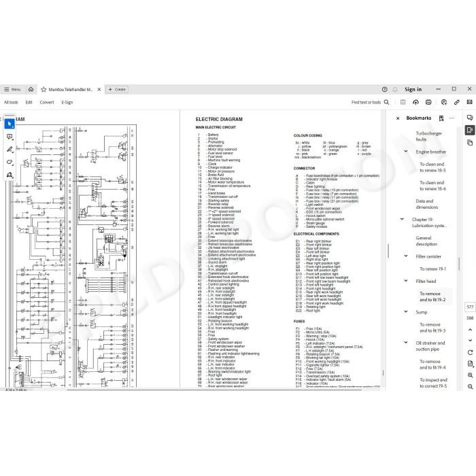This screenshot has height=476, width=476.
Task: Go to next page with down arrow
Action: click(x=470, y=341)
